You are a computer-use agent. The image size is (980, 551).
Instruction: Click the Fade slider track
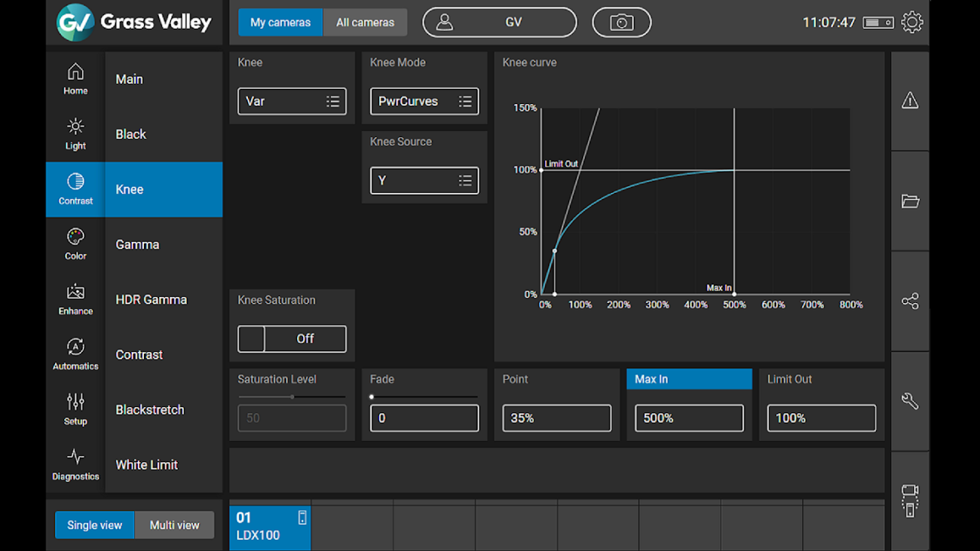tap(425, 397)
